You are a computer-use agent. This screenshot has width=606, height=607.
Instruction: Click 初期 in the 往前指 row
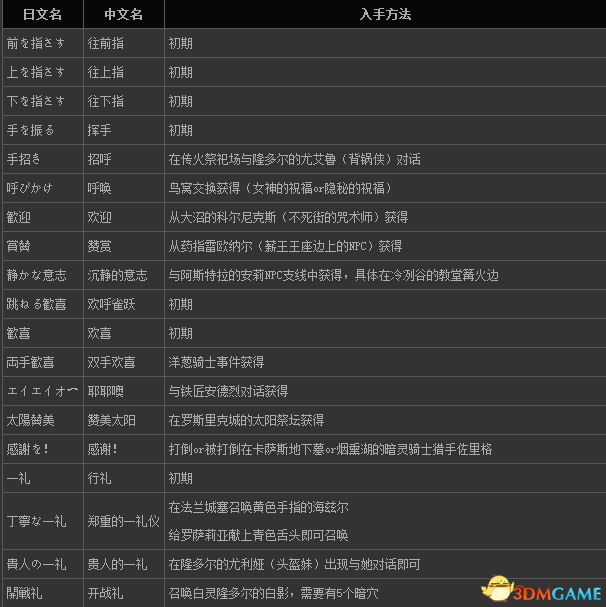(x=180, y=43)
